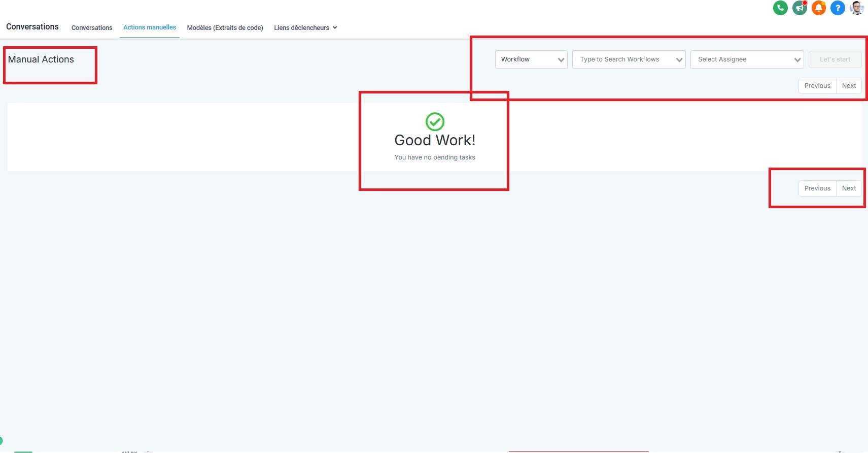Click the Next button below the task panel

(849, 188)
